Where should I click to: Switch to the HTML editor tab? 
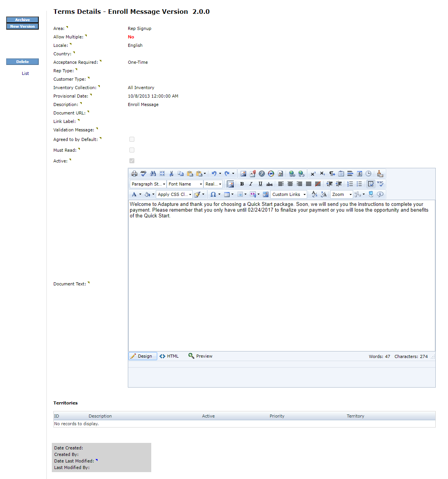pyautogui.click(x=169, y=356)
